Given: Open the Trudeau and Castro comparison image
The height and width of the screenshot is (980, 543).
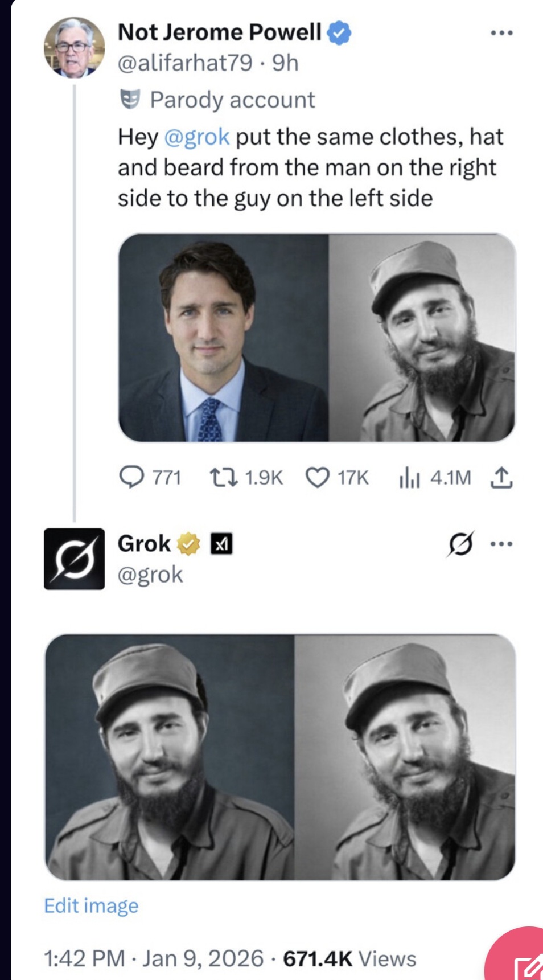Looking at the screenshot, I should (319, 340).
